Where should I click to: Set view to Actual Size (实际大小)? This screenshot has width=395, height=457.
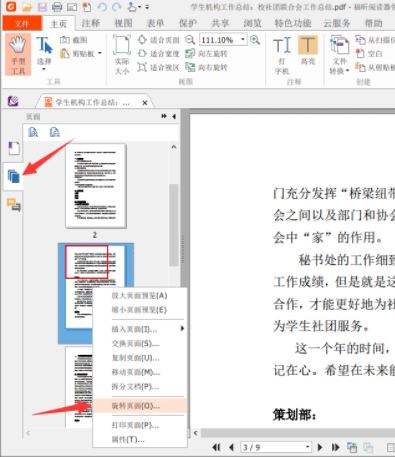[122, 54]
